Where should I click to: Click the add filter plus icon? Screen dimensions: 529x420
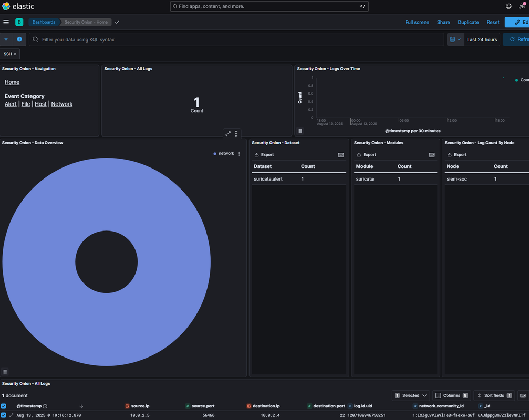pyautogui.click(x=19, y=39)
